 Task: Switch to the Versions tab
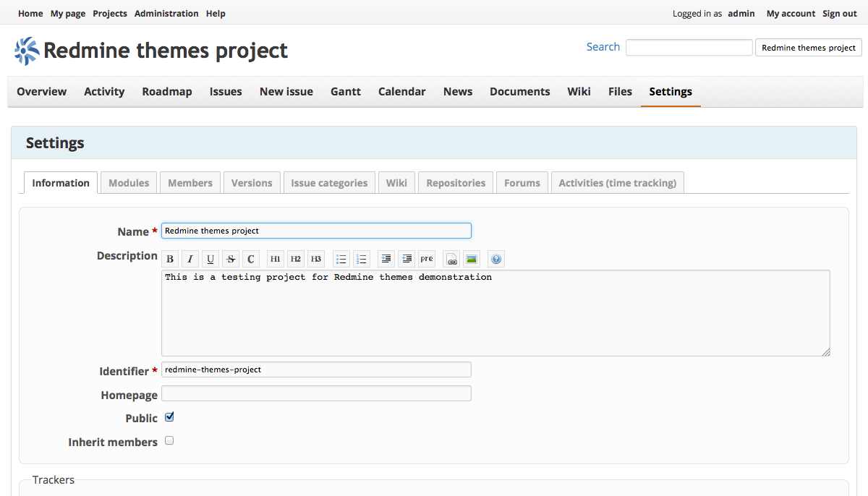coord(252,183)
